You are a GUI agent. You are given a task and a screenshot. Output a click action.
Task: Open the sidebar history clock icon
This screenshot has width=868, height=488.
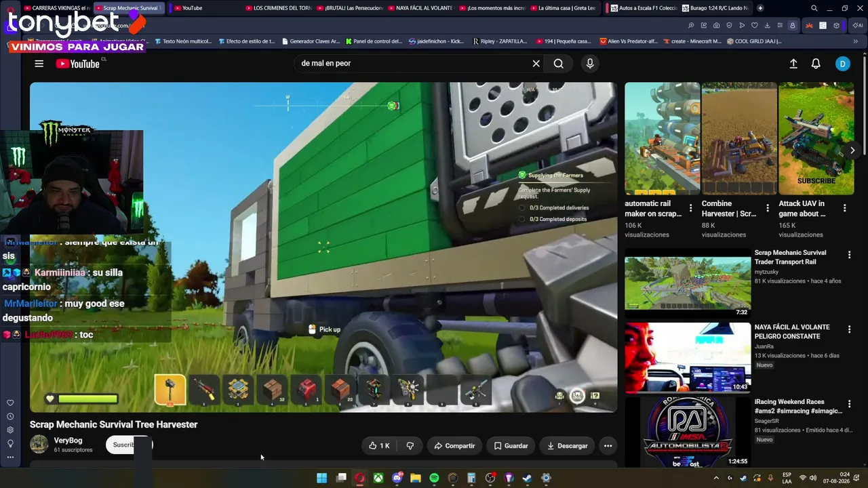point(10,416)
